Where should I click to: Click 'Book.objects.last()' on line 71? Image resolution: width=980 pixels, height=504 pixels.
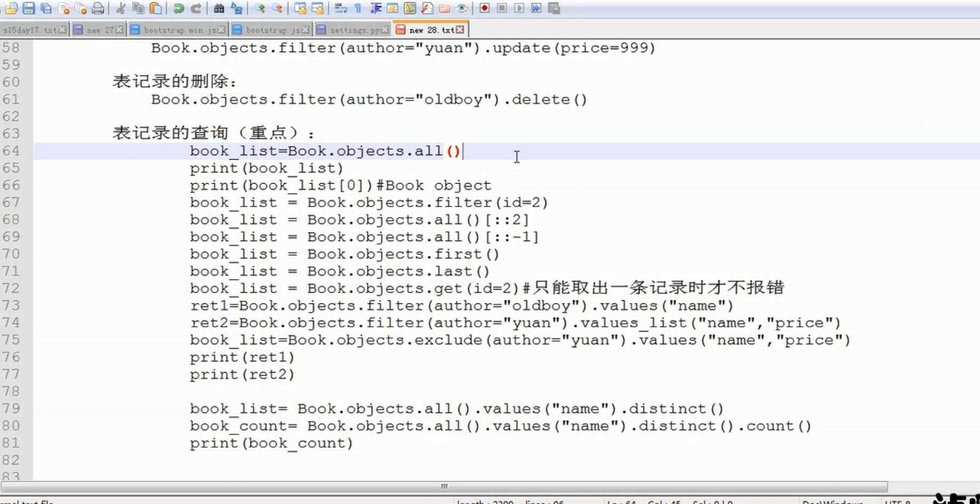pos(398,271)
